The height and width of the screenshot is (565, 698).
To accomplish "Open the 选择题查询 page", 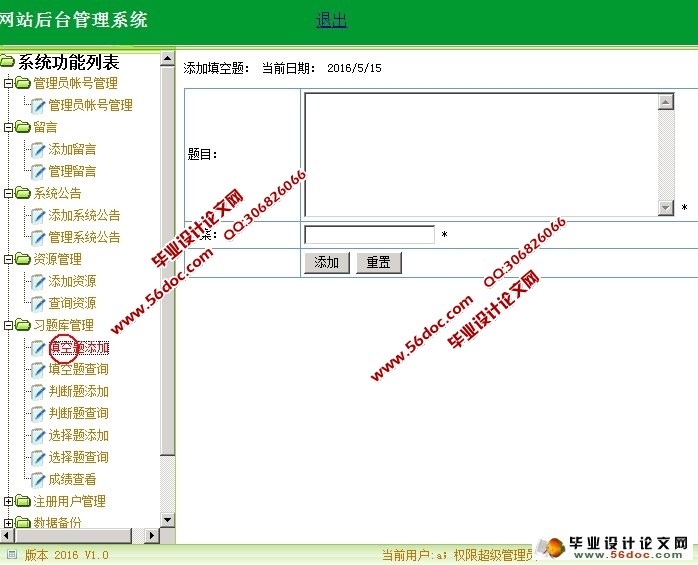I will point(78,457).
